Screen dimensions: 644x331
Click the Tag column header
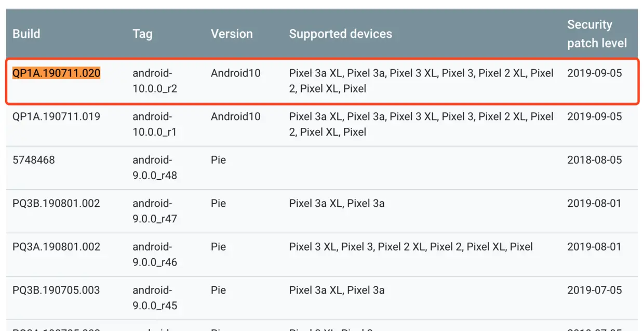point(142,34)
